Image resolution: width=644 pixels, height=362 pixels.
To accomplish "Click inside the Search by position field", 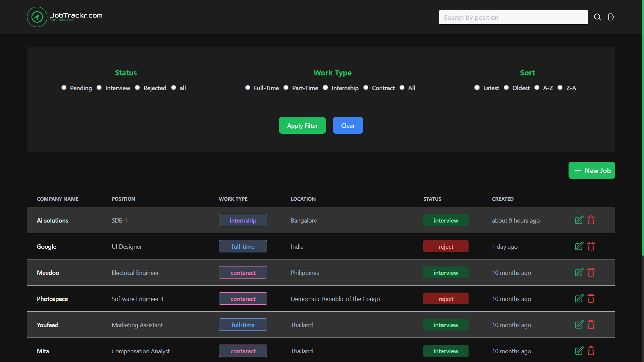I will point(513,17).
